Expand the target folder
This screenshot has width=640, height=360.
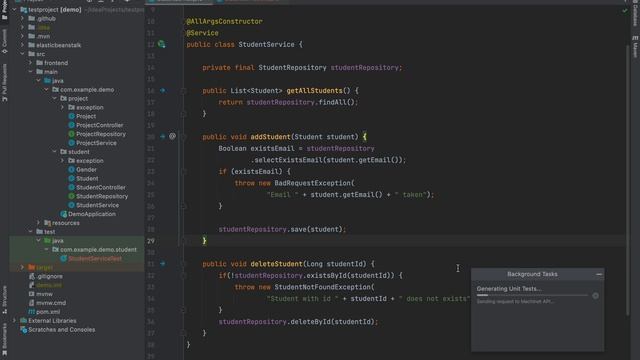(x=22, y=267)
